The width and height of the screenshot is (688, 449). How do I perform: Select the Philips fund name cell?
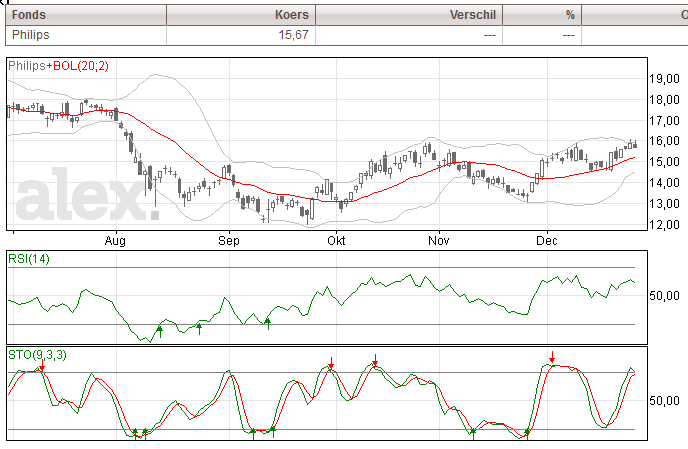coord(86,35)
